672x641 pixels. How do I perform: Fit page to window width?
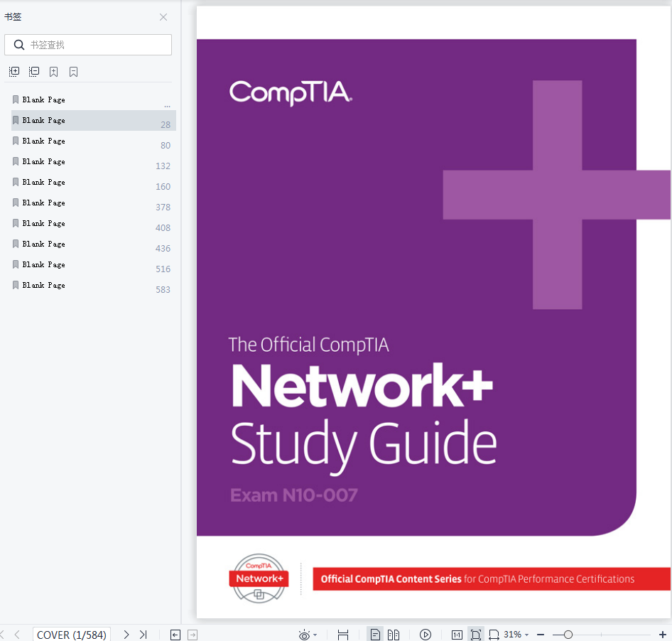coord(494,635)
